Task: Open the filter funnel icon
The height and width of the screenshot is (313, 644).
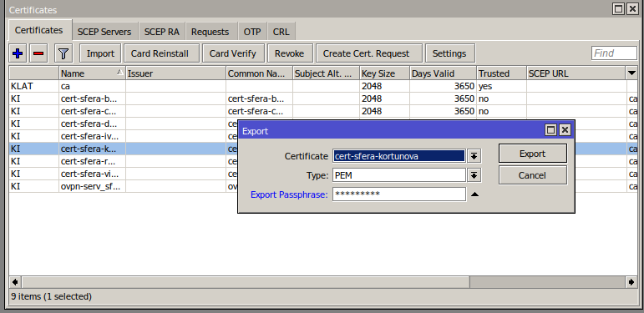Action: (x=63, y=53)
